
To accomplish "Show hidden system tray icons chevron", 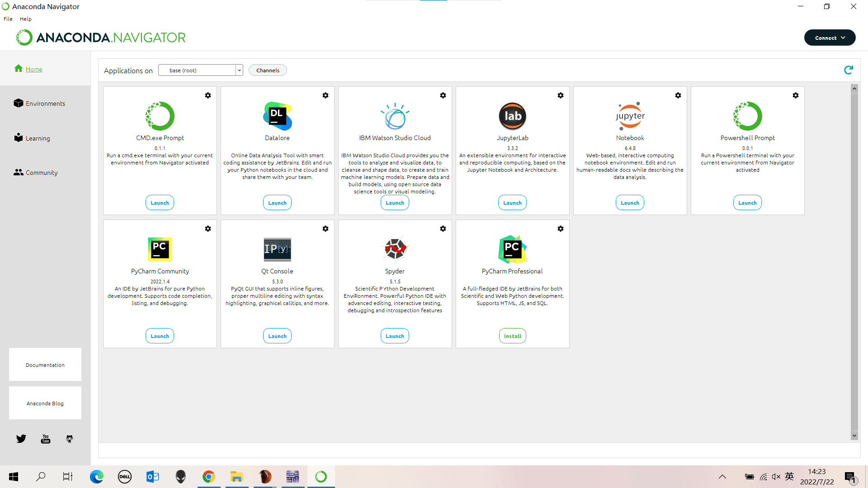I will pyautogui.click(x=722, y=477).
